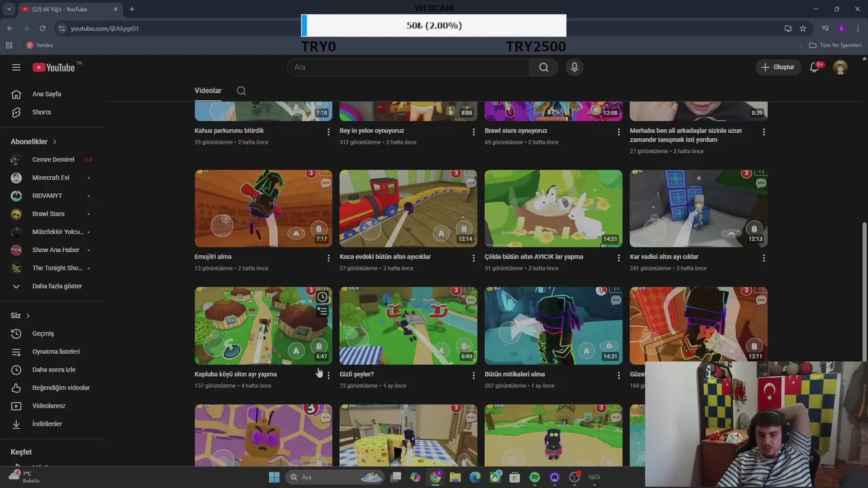The image size is (868, 488).
Task: Open options for Koca evdeki bütün altın ayıcıklar
Action: click(473, 258)
